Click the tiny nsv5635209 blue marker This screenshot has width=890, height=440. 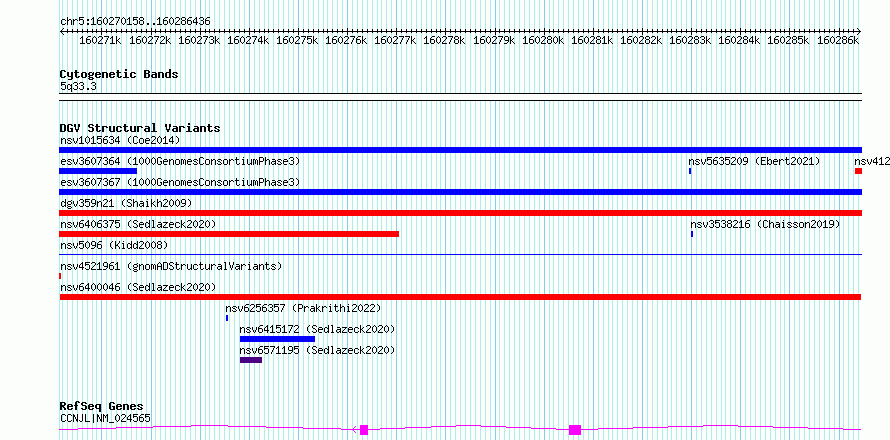690,171
